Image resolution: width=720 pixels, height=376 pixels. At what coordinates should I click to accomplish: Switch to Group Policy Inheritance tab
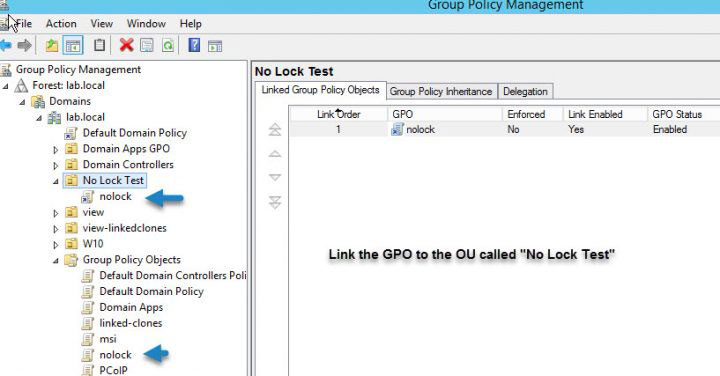(x=441, y=91)
